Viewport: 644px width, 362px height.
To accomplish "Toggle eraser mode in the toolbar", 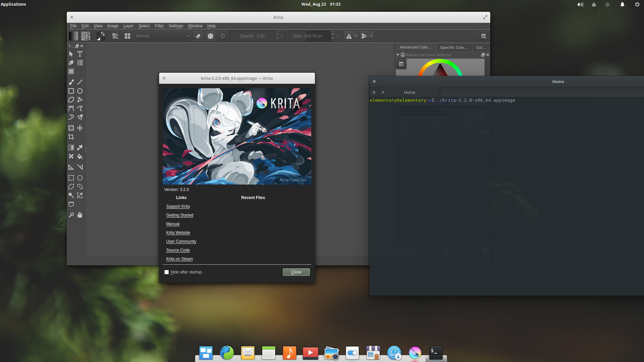I will point(198,36).
